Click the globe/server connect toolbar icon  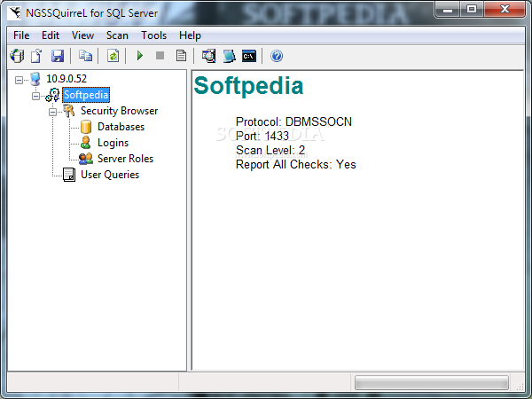pyautogui.click(x=17, y=56)
